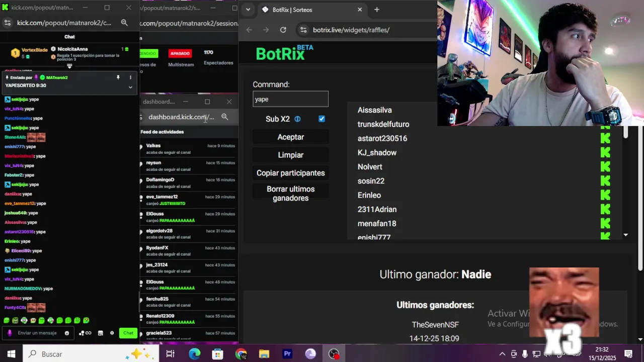Click the BotRix logo
This screenshot has width=644, height=362.
pyautogui.click(x=284, y=53)
